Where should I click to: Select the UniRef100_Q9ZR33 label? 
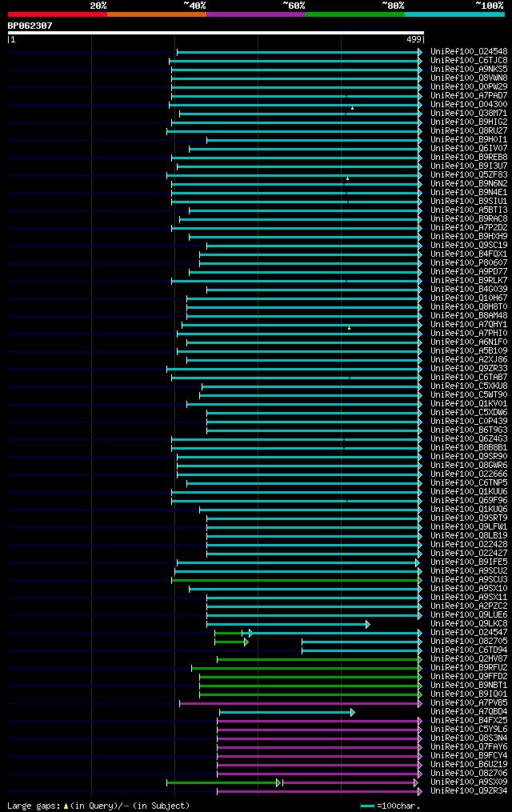click(x=469, y=368)
